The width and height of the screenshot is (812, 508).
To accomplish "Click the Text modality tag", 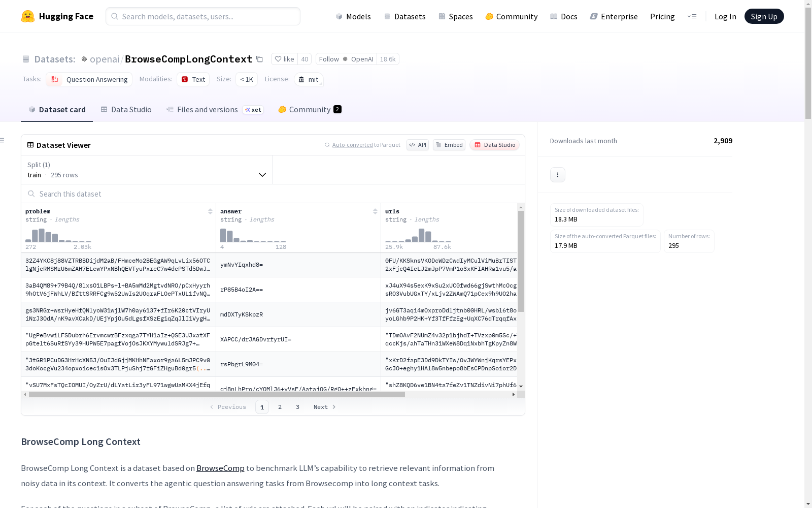I will (193, 79).
